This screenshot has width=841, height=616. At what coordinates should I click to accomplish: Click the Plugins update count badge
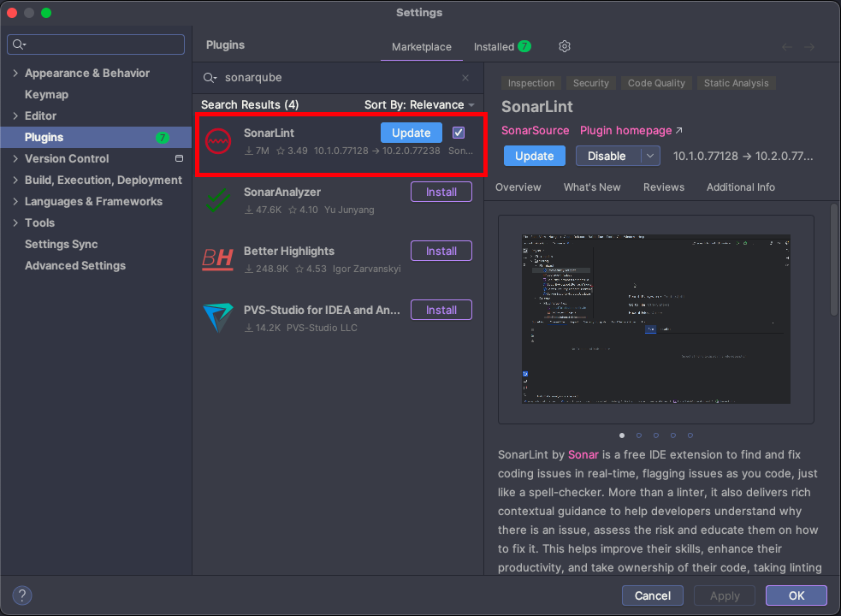163,138
